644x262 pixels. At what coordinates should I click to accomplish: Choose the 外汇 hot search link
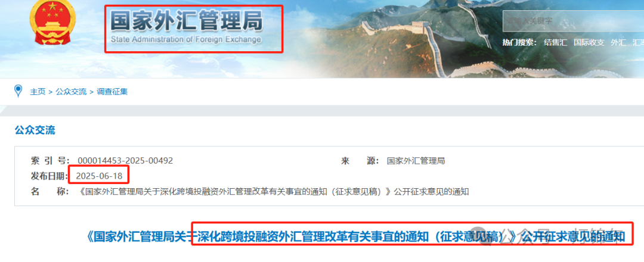[x=618, y=42]
